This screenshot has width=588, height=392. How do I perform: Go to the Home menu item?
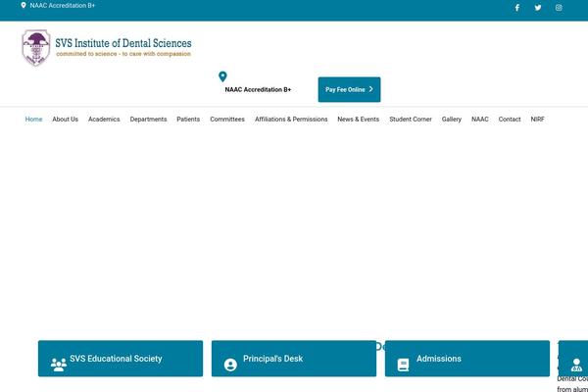tap(33, 119)
